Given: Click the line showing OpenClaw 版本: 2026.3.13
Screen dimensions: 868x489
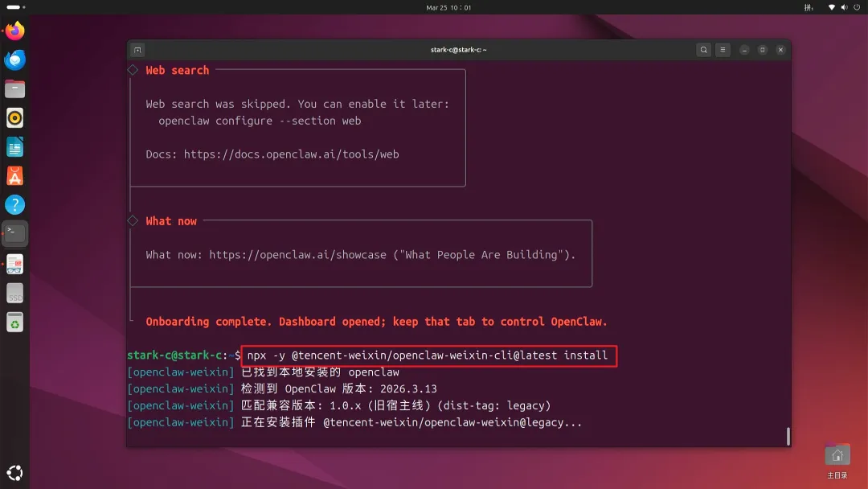Looking at the screenshot, I should (282, 388).
